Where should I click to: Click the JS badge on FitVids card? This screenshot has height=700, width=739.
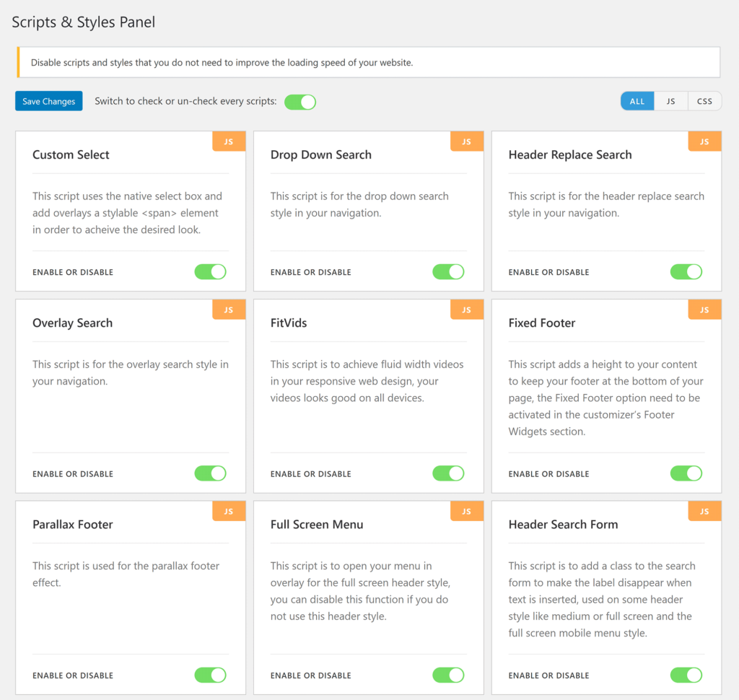(x=467, y=310)
